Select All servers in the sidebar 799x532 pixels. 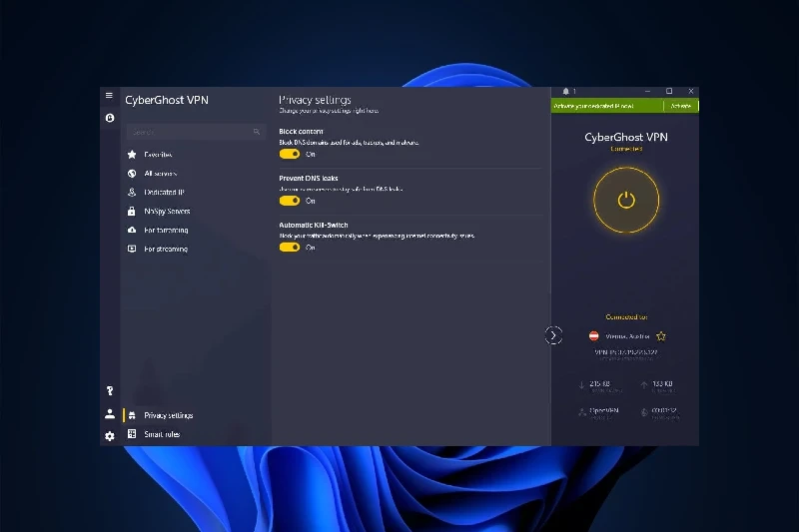click(x=194, y=173)
